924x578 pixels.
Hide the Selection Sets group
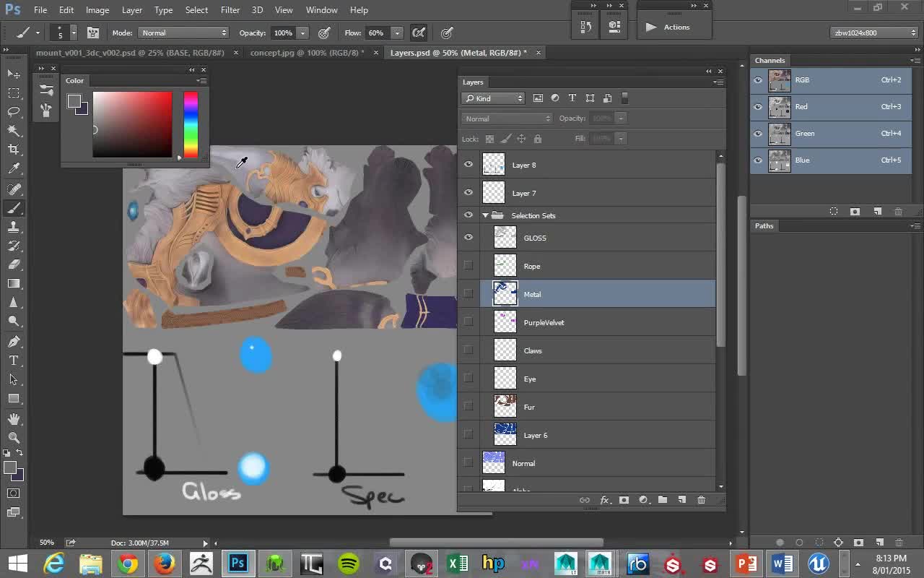click(468, 215)
